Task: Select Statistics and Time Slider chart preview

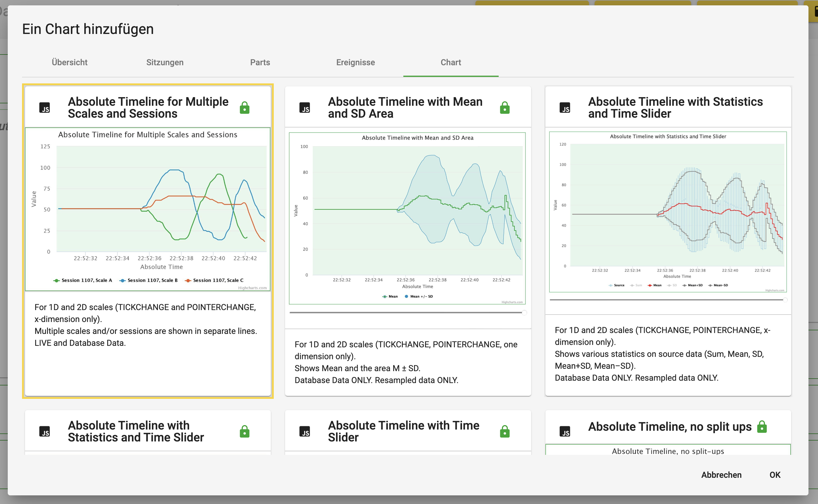Action: pyautogui.click(x=668, y=212)
